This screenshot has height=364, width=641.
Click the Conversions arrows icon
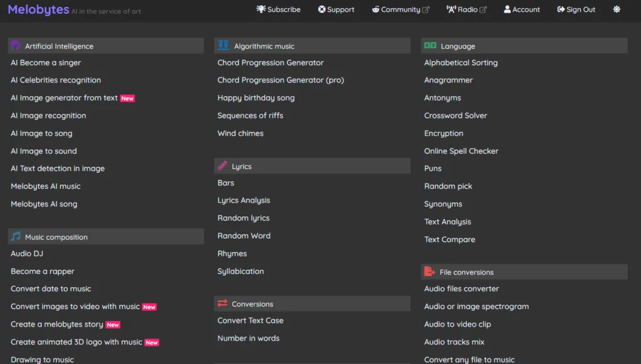coord(222,303)
